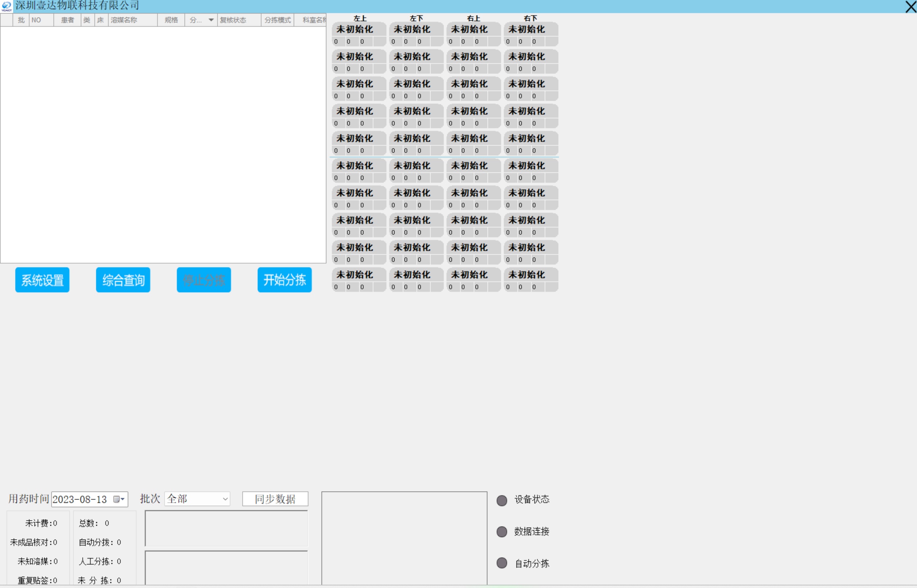The width and height of the screenshot is (917, 588).
Task: Open the calendar picker for 用药时间
Action: (119, 499)
